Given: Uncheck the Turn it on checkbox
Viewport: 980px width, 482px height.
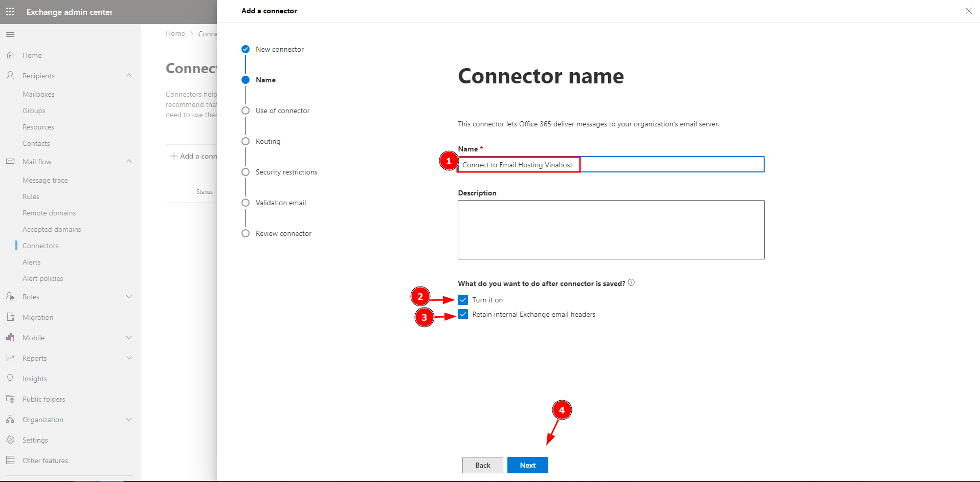Looking at the screenshot, I should pos(463,300).
